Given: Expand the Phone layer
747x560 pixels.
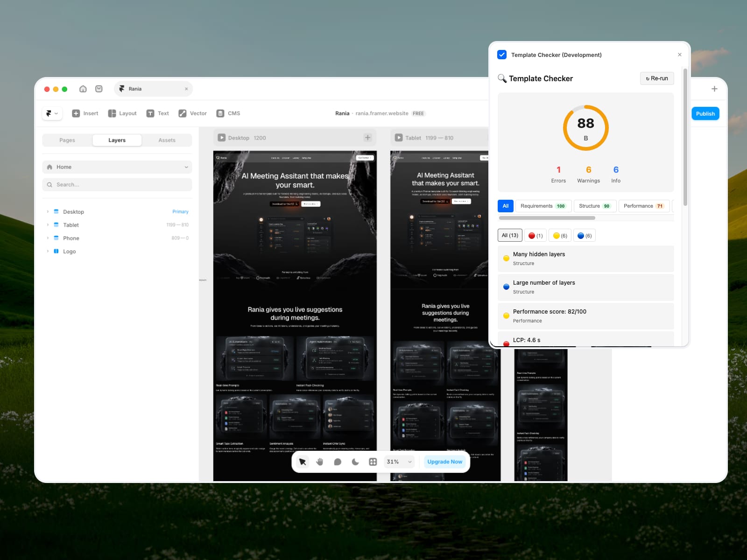Looking at the screenshot, I should pos(48,238).
